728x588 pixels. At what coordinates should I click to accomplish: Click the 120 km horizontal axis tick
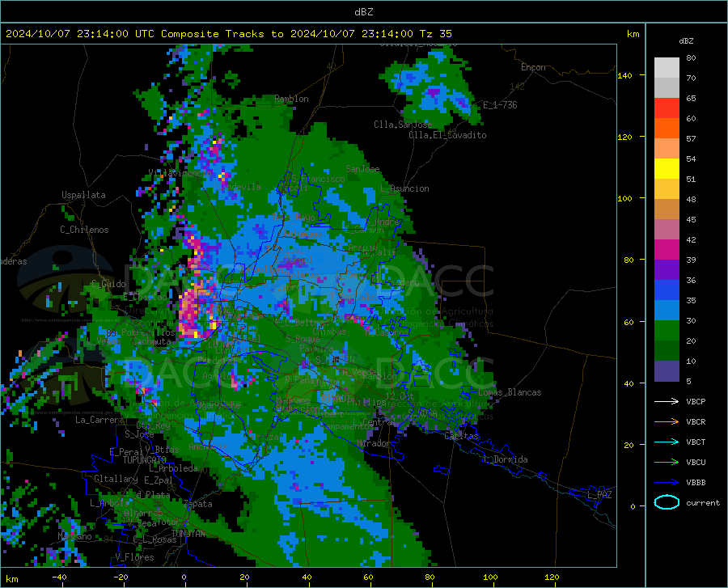pyautogui.click(x=552, y=577)
